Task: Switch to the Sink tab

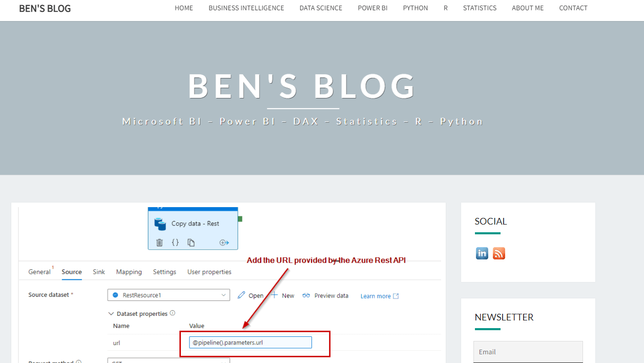Action: [x=99, y=272]
